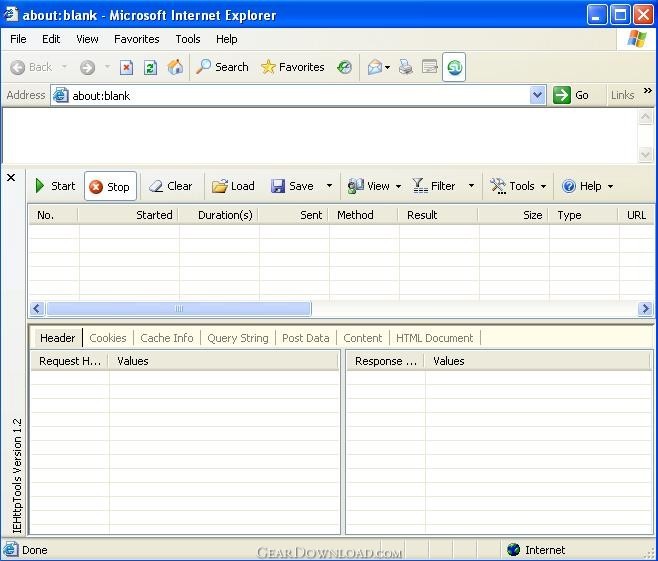Expand the IEHttpTools Tools dropdown arrow
The width and height of the screenshot is (658, 561).
pyautogui.click(x=543, y=186)
